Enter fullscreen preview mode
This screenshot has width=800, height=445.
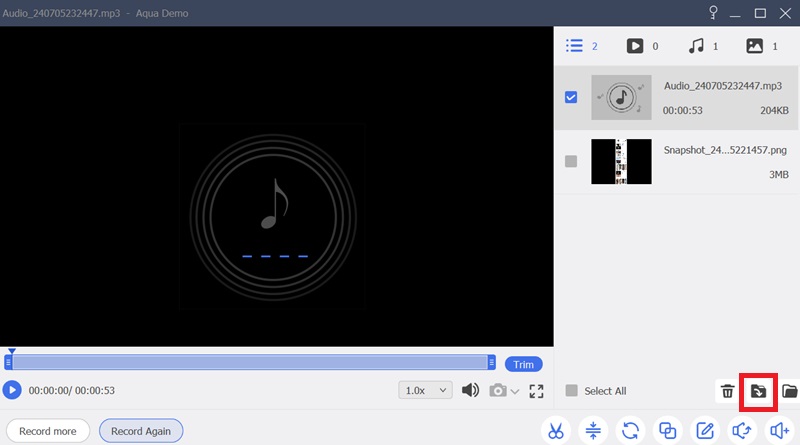click(x=536, y=391)
